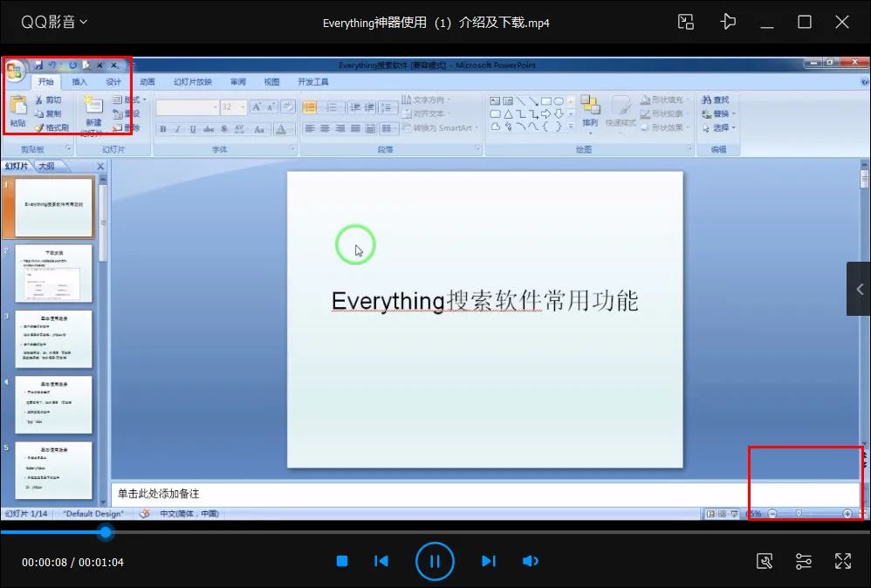871x588 pixels.
Task: Pause the video with the center button
Action: point(435,561)
